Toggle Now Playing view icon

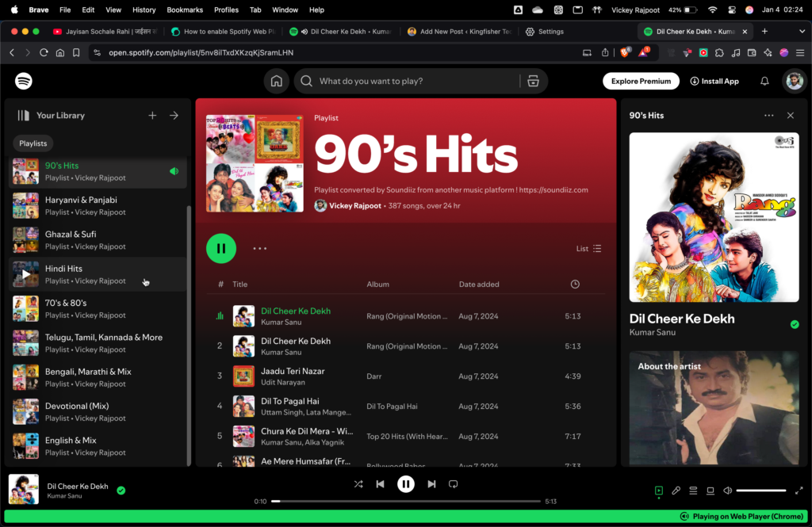click(x=659, y=491)
